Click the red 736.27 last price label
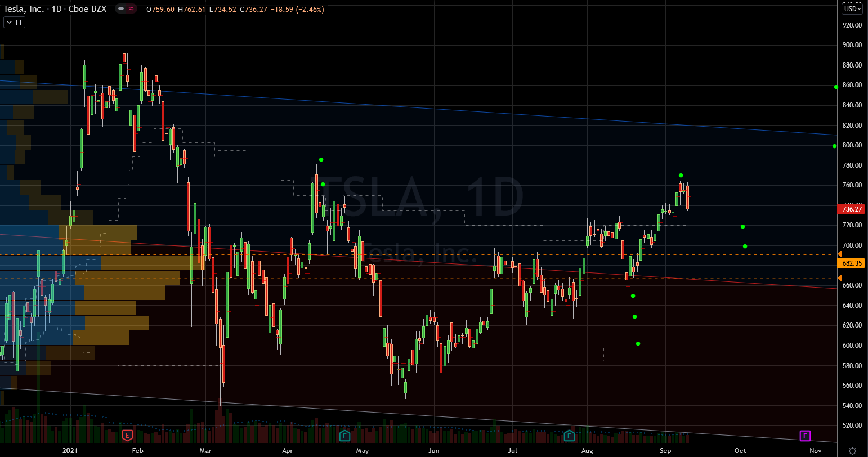868x457 pixels. coord(852,209)
